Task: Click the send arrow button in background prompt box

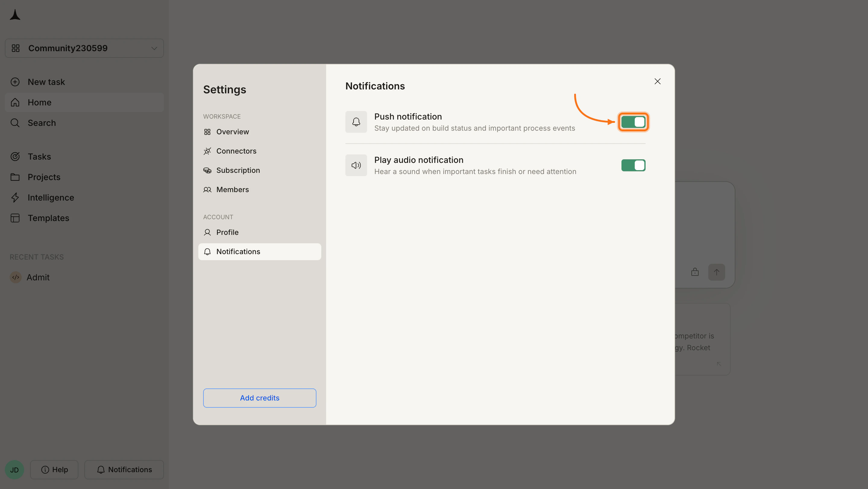Action: (x=716, y=272)
